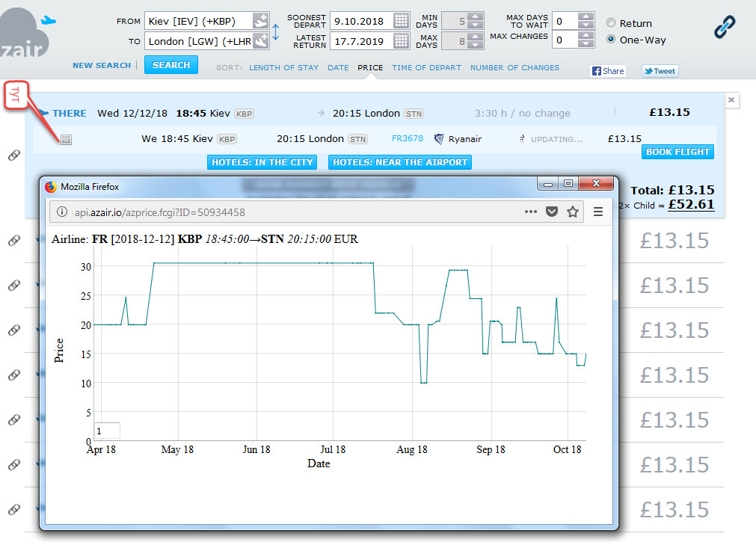Image resolution: width=756 pixels, height=542 pixels.
Task: Open the latest return calendar picker
Action: tap(402, 40)
